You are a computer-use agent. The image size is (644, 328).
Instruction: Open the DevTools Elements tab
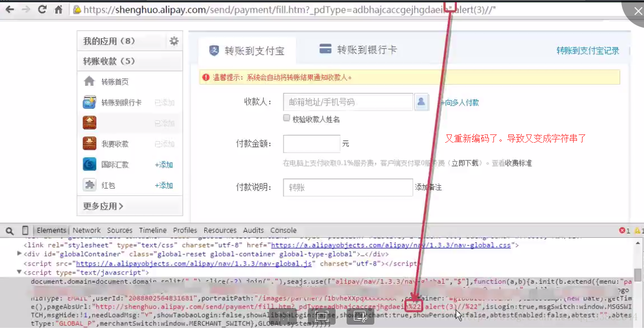pyautogui.click(x=51, y=231)
